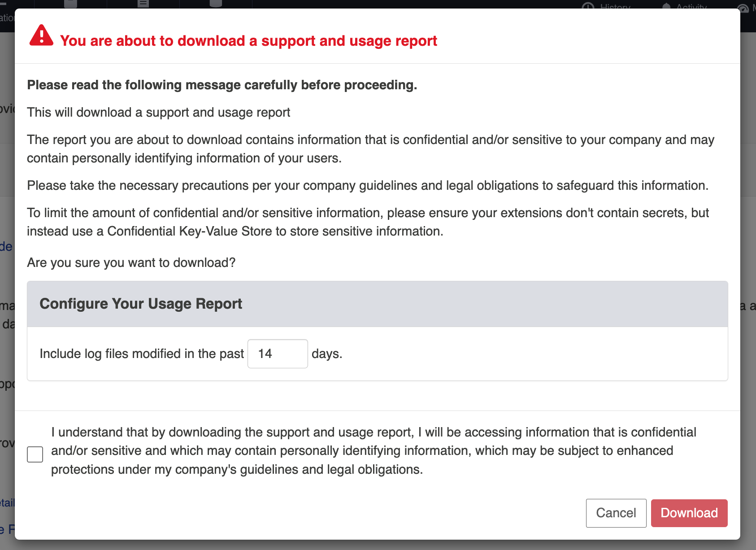The image size is (756, 550).
Task: Click the red warning triangle icon
Action: point(41,36)
